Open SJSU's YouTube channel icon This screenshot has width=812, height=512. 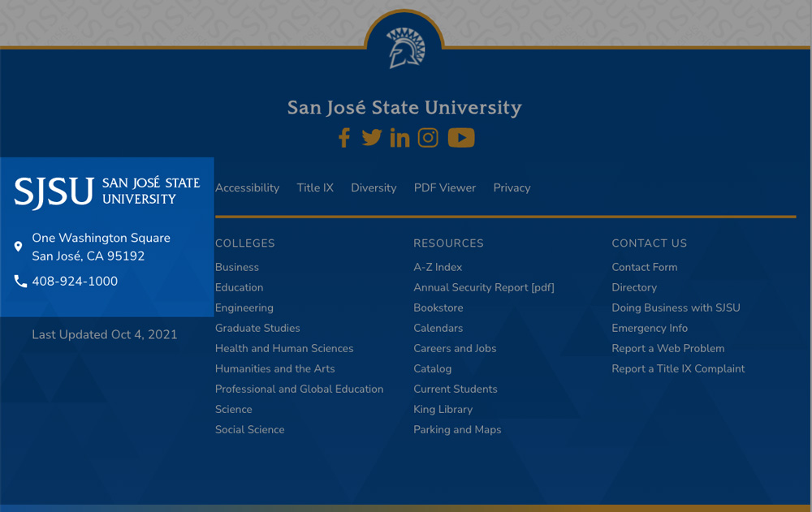pos(461,137)
